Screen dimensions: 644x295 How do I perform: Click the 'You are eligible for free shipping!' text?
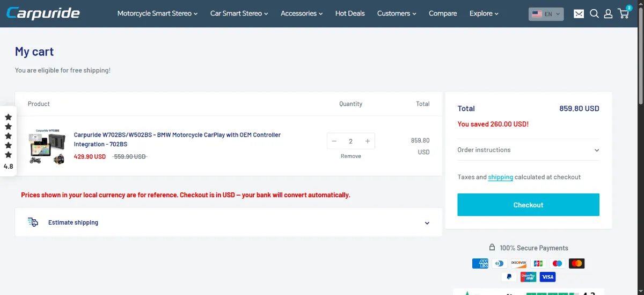63,70
